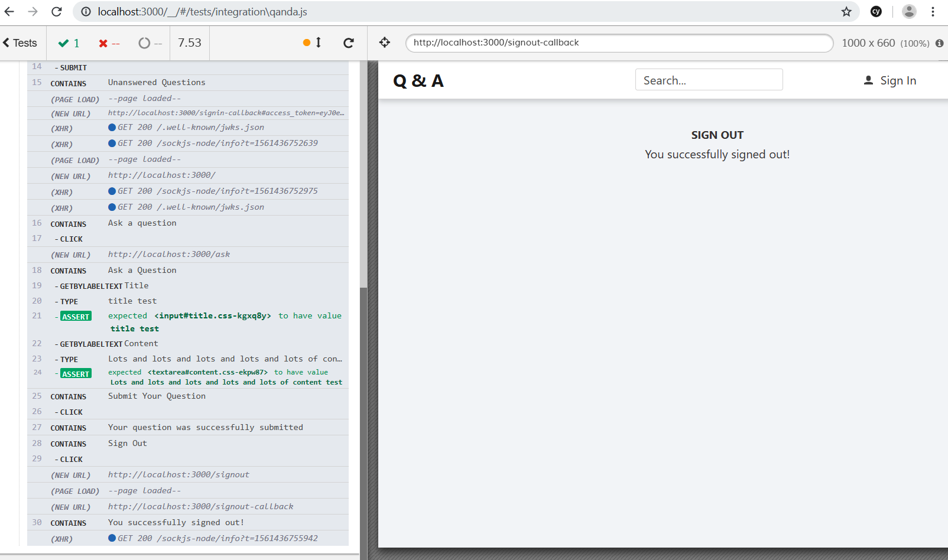The image size is (948, 560).
Task: Click the Q & A logo link
Action: coord(418,81)
